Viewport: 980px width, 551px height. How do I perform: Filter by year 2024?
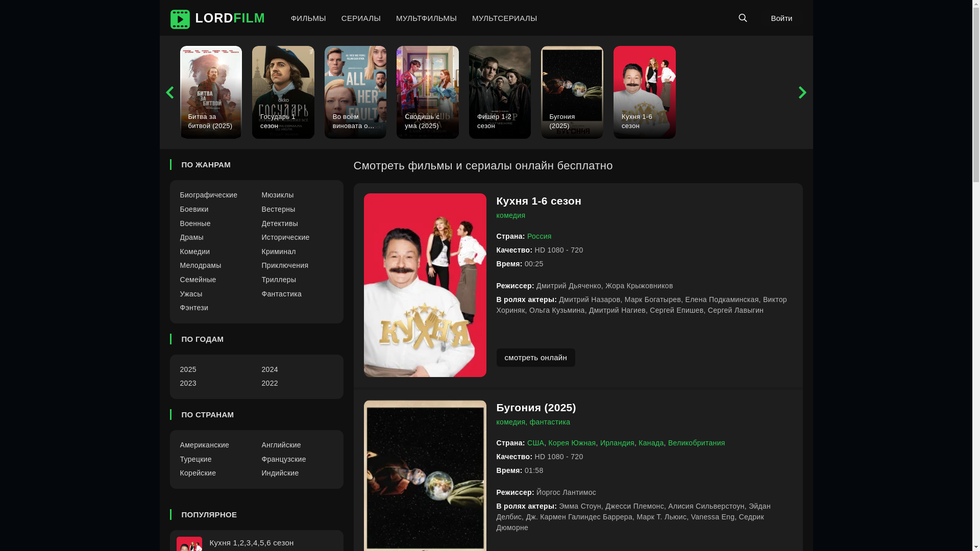coord(269,369)
